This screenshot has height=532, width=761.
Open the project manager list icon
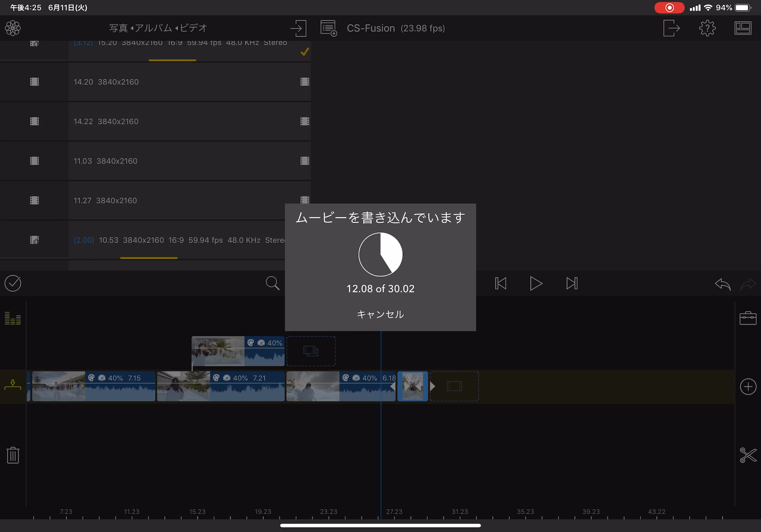click(329, 28)
